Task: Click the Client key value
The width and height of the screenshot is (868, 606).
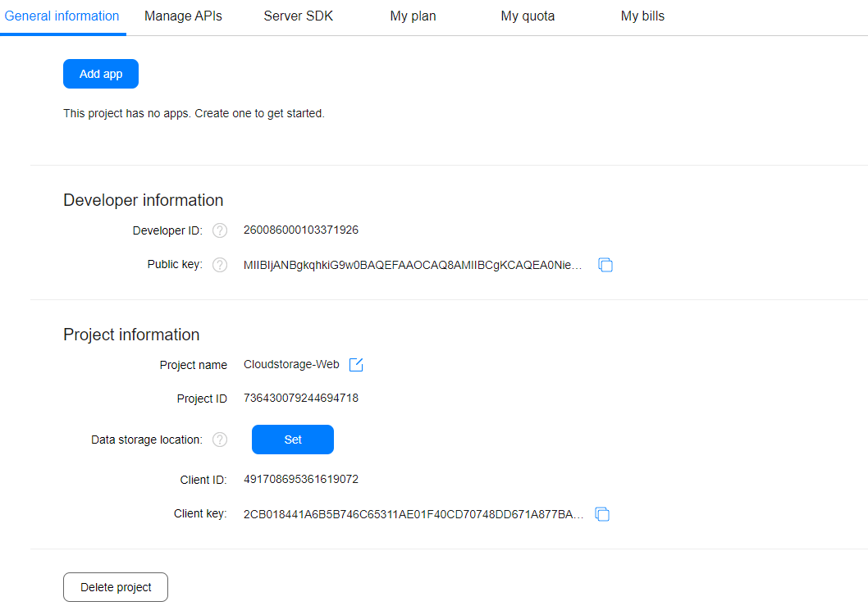Action: click(414, 514)
